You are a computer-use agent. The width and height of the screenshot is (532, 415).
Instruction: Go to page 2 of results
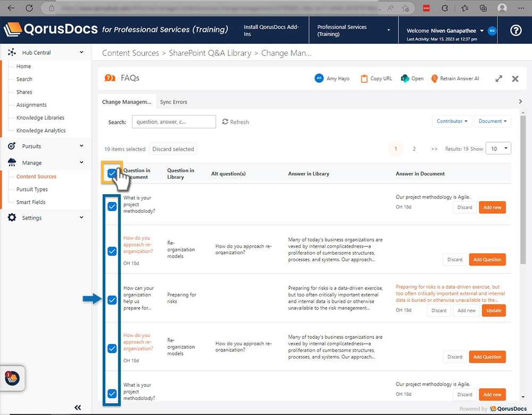[x=414, y=148]
